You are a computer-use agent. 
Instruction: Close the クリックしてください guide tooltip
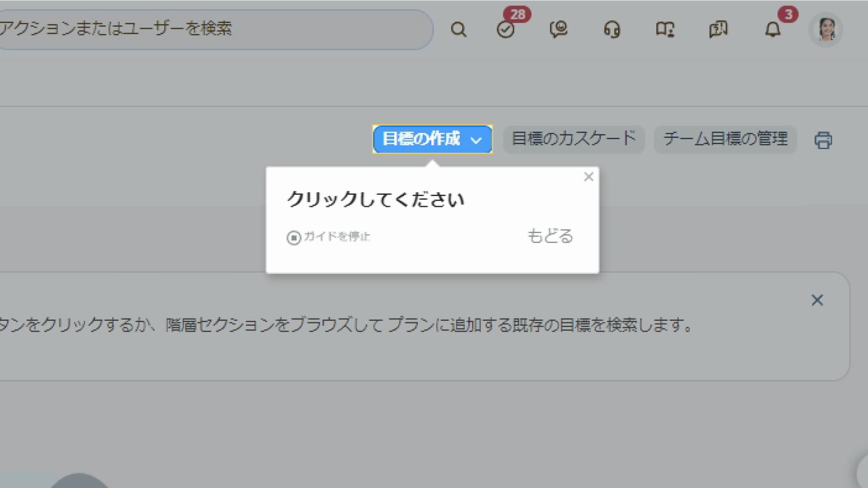click(588, 177)
